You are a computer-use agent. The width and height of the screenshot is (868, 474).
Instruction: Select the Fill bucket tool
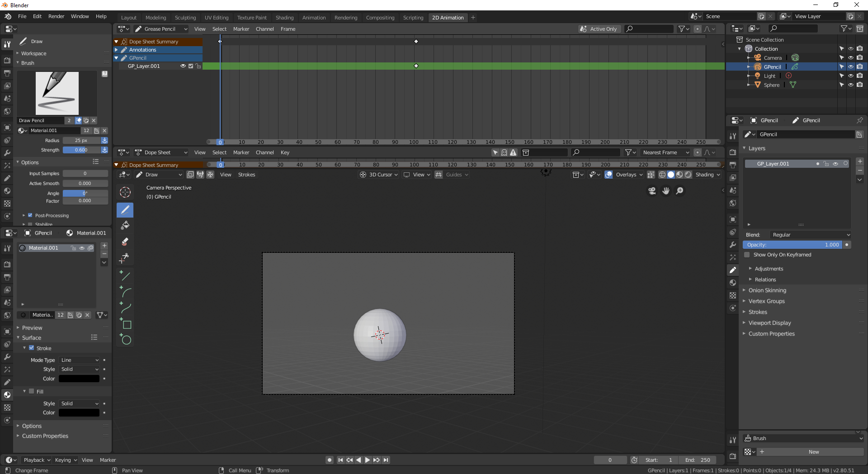tap(125, 225)
